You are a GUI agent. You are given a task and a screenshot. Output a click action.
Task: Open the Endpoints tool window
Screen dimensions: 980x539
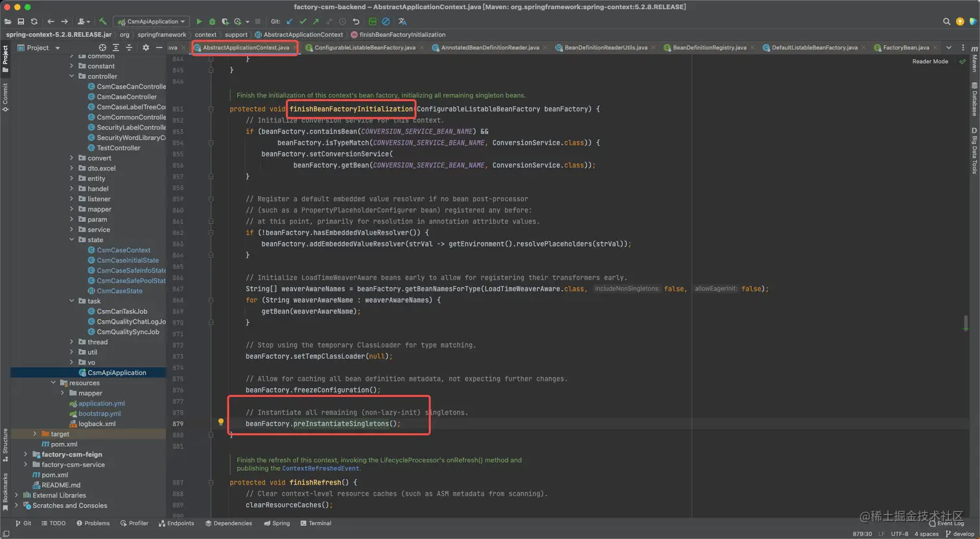pyautogui.click(x=176, y=523)
